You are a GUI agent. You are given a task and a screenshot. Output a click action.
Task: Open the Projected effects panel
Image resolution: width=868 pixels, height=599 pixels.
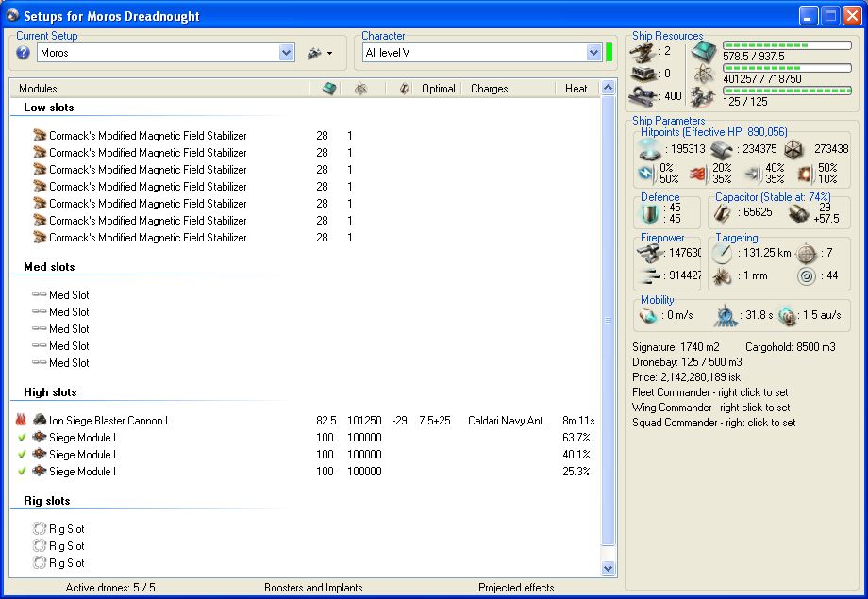516,588
